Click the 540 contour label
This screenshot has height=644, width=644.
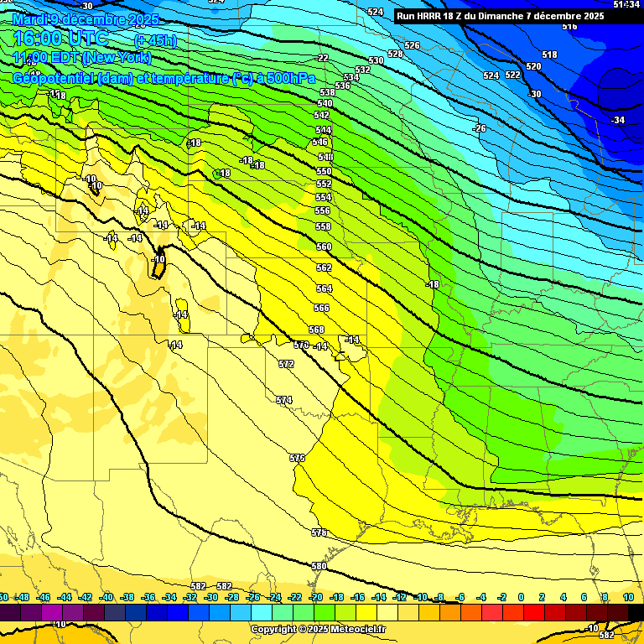pos(325,103)
